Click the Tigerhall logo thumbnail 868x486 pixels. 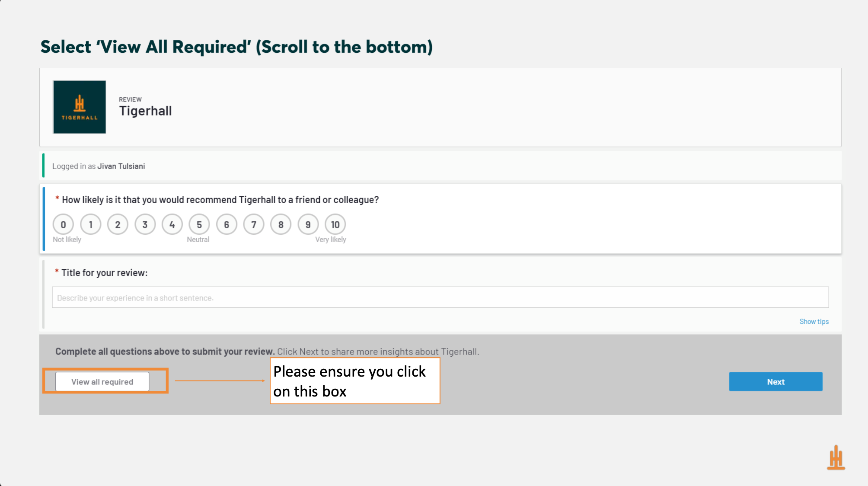point(80,107)
